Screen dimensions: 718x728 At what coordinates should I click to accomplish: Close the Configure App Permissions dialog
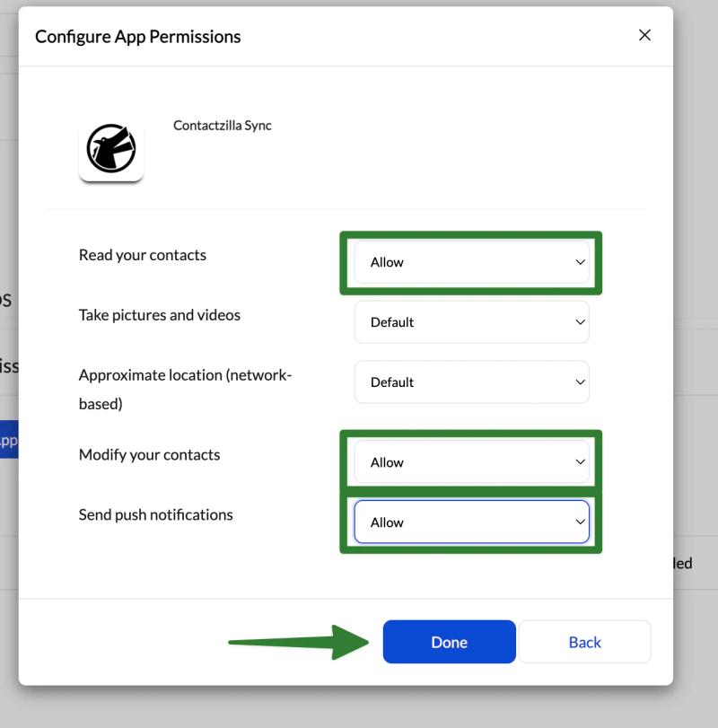644,35
